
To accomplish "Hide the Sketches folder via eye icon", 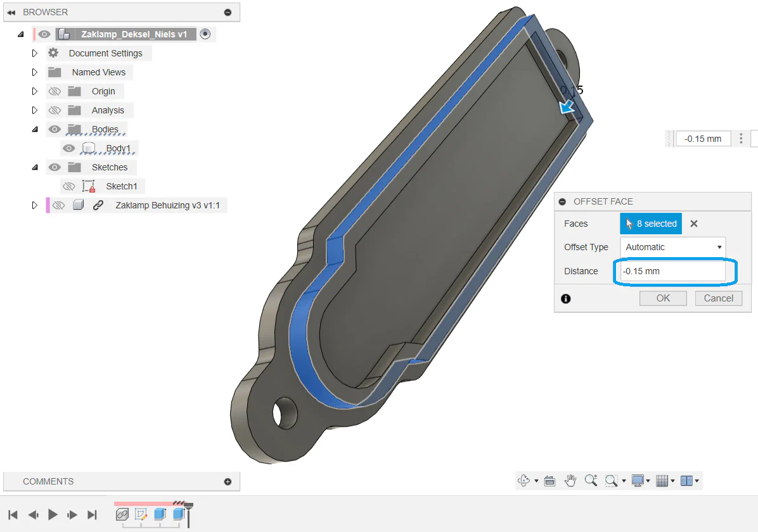I will coord(55,167).
